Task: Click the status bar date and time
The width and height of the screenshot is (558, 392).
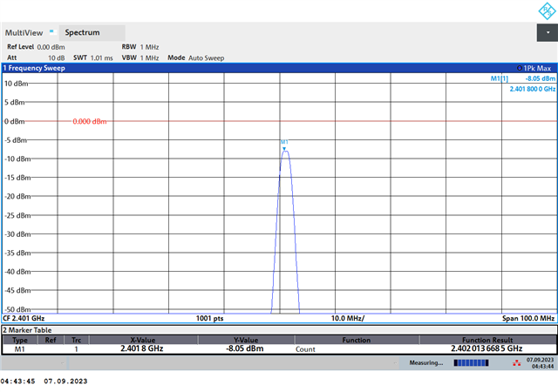Action: click(x=541, y=363)
